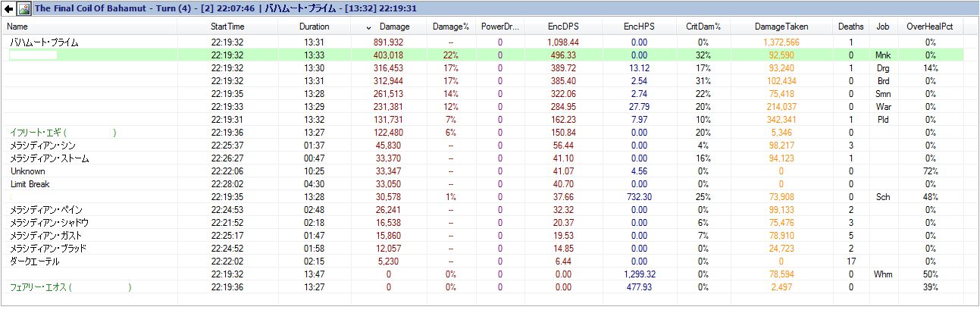
Task: Select the メラシディアン・ブラッド row
Action: [x=482, y=249]
